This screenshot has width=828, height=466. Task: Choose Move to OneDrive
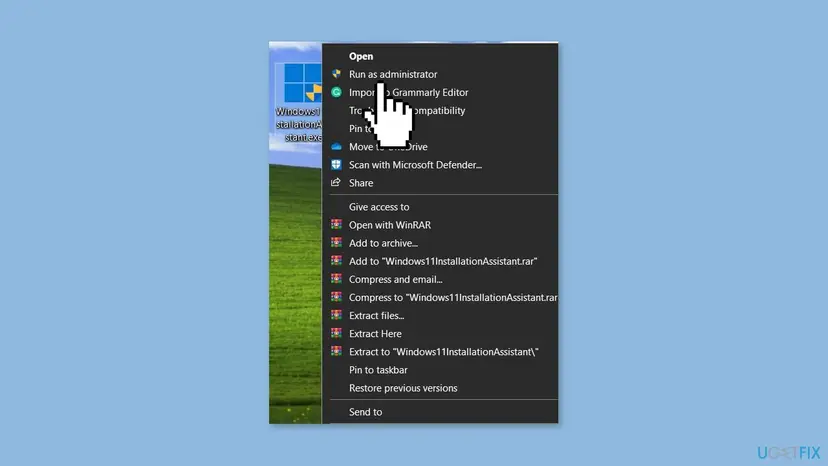[x=388, y=146]
